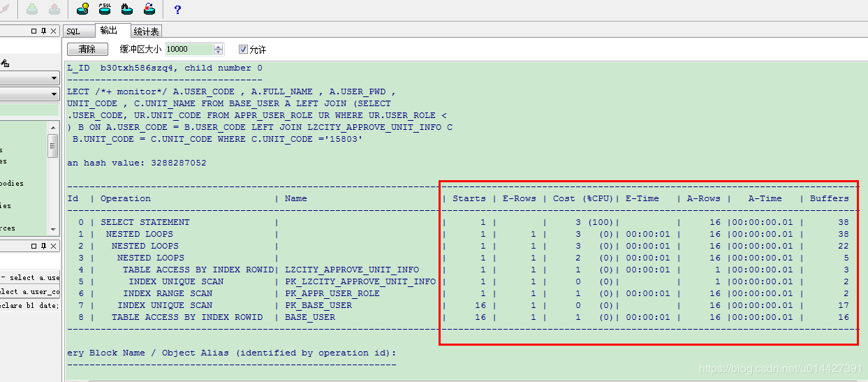Pin the lower left window list panel

(43, 246)
